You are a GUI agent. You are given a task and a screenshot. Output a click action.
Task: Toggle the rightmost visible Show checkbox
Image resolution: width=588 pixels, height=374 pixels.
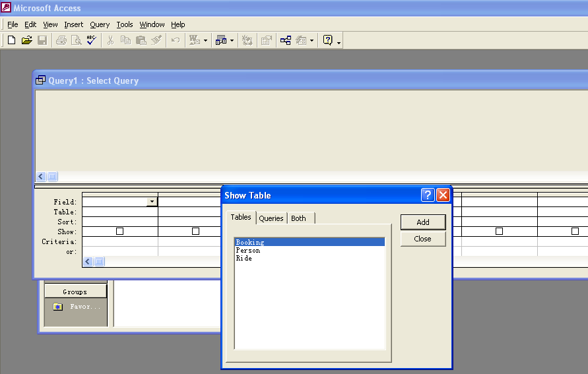[x=575, y=232]
